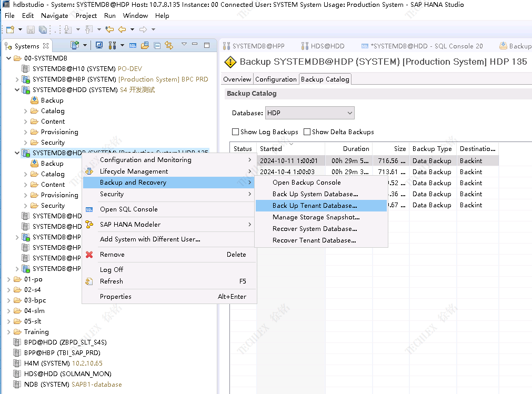Expand SYSTEMDB@HBP system tree node
The width and height of the screenshot is (532, 394).
pos(17,79)
